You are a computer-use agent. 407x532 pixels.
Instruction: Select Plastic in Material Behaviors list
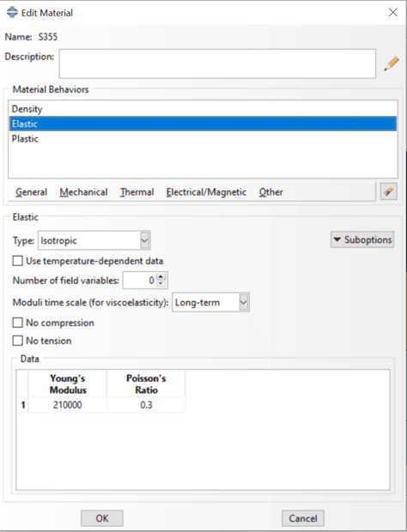coord(203,139)
